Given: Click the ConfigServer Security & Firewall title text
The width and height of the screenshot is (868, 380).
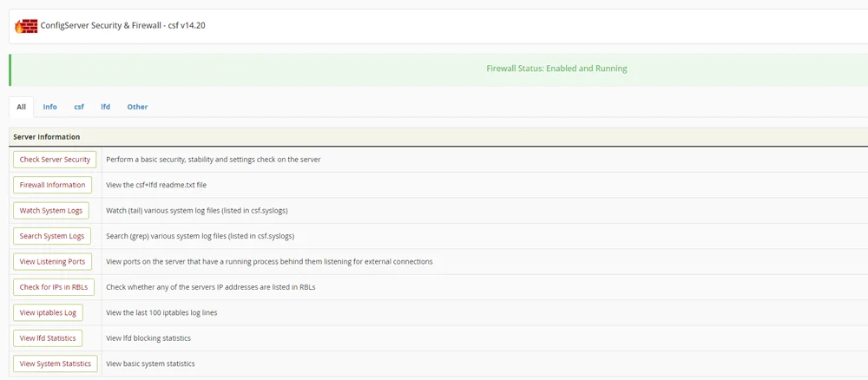Looking at the screenshot, I should point(123,25).
